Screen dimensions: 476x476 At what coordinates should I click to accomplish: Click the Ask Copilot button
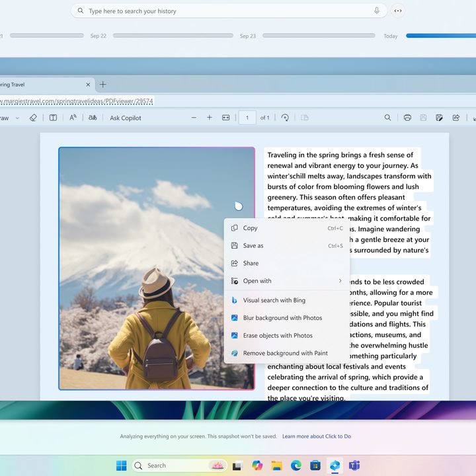[x=126, y=118]
